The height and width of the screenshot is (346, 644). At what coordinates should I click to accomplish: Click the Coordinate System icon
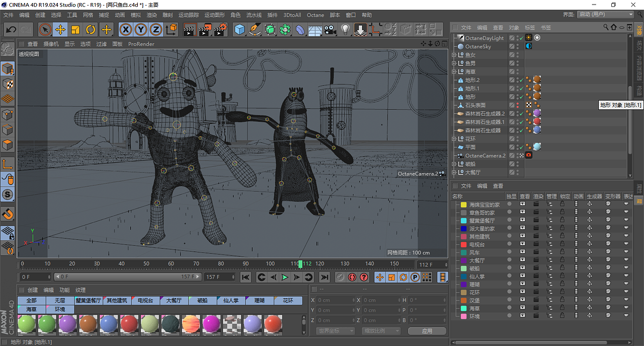point(172,30)
